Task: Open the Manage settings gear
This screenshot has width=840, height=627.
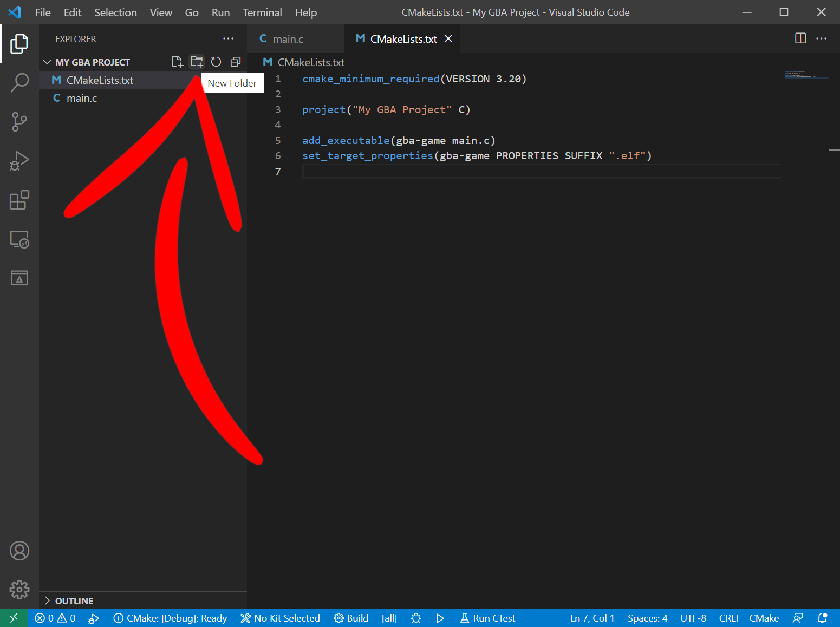Action: click(19, 590)
